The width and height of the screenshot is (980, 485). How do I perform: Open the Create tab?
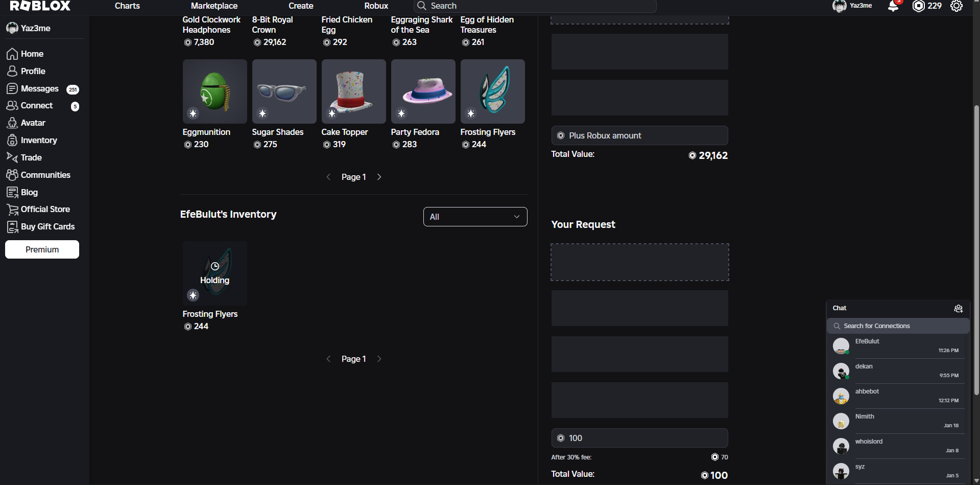click(x=301, y=6)
